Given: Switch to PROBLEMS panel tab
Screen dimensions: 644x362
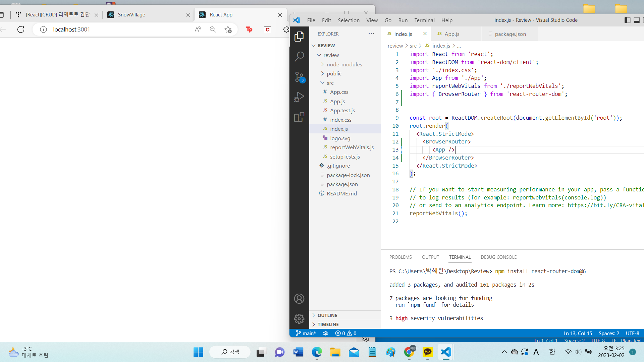Looking at the screenshot, I should pyautogui.click(x=400, y=257).
